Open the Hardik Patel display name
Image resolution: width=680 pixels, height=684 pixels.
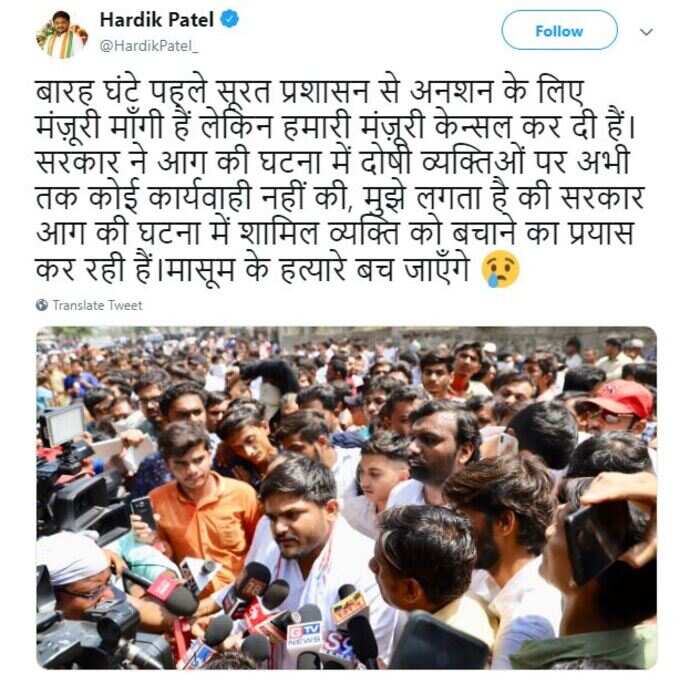(x=157, y=20)
